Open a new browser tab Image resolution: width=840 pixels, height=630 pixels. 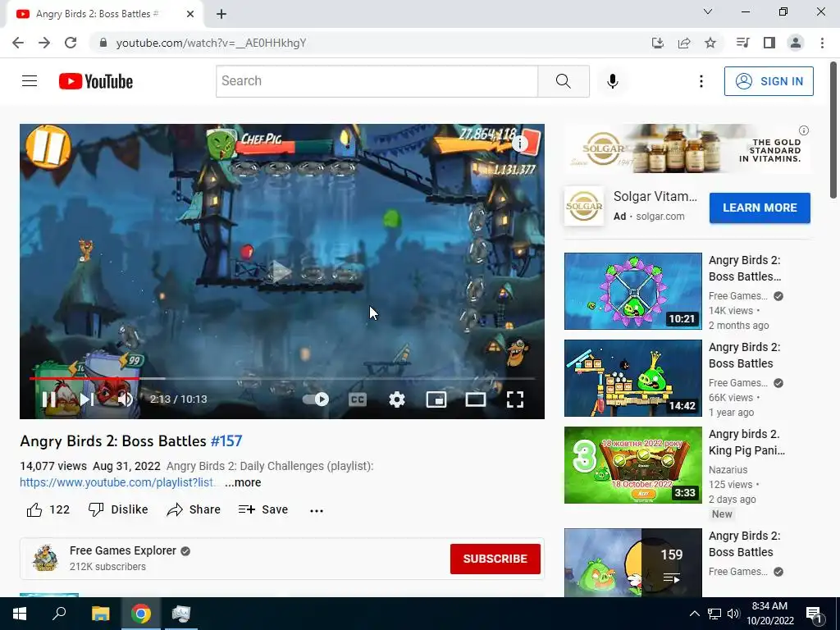(221, 14)
